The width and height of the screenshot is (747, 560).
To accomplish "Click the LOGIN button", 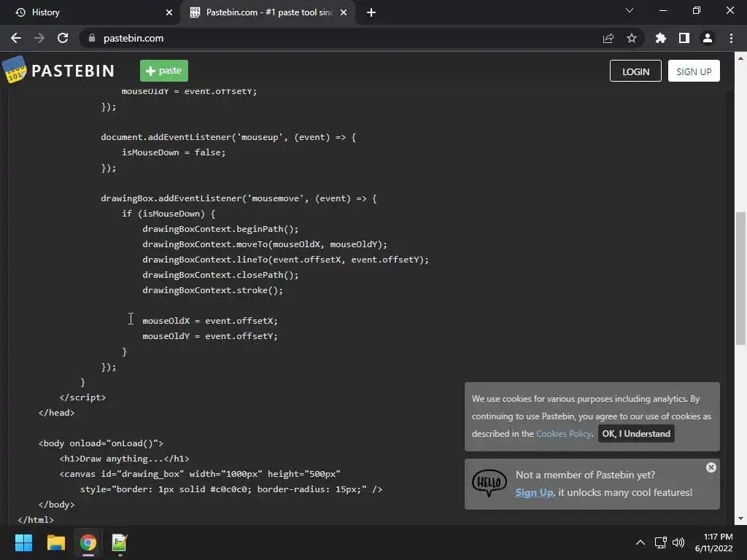I will [x=635, y=71].
